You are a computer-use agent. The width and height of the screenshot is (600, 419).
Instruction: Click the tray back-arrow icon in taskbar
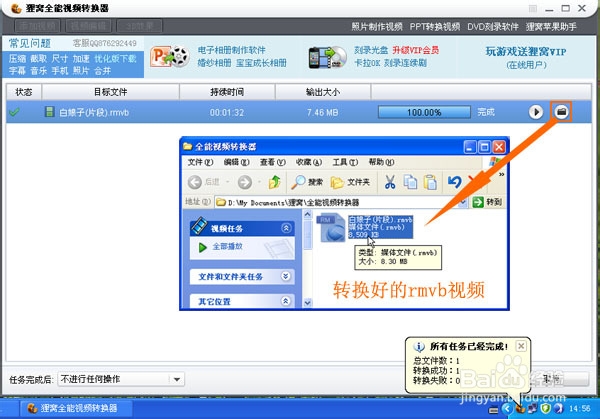pos(507,409)
